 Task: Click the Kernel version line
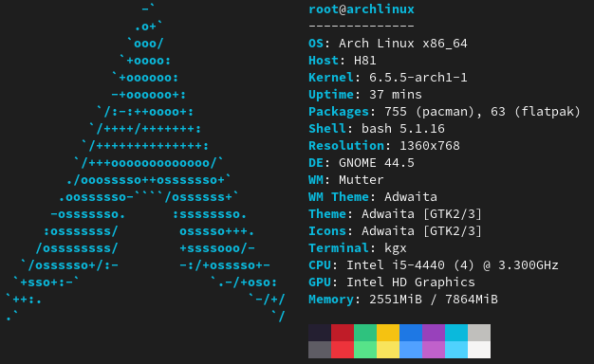point(388,78)
